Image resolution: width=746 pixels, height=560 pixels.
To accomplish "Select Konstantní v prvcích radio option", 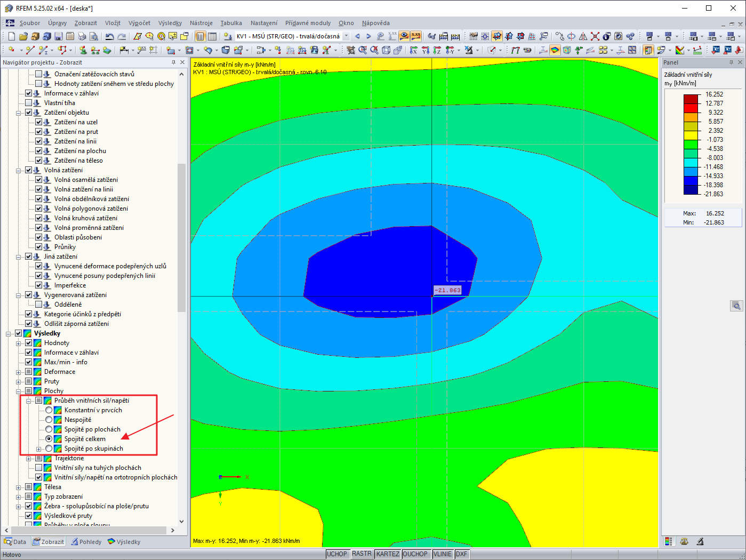I will click(49, 410).
